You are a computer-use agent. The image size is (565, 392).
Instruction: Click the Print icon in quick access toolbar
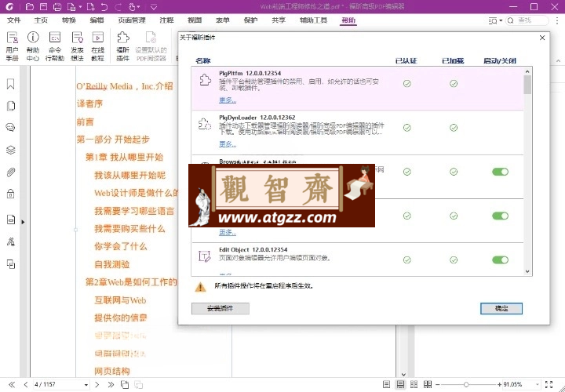57,6
